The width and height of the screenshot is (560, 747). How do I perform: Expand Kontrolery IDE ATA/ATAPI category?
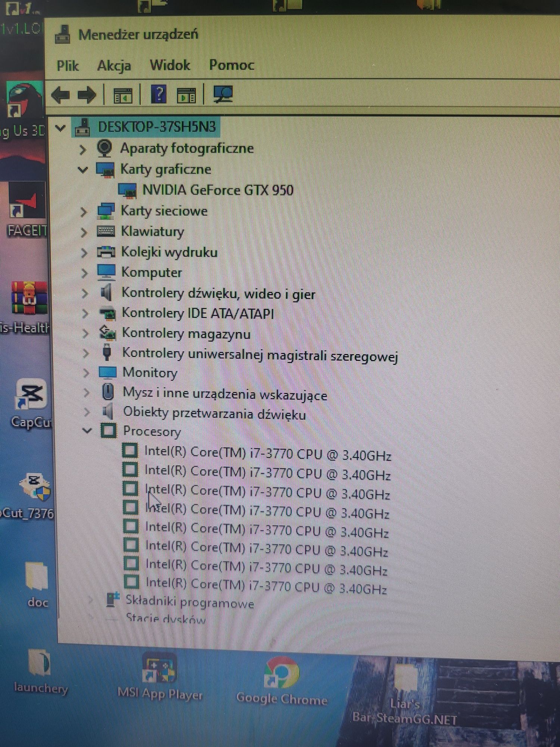[x=85, y=313]
